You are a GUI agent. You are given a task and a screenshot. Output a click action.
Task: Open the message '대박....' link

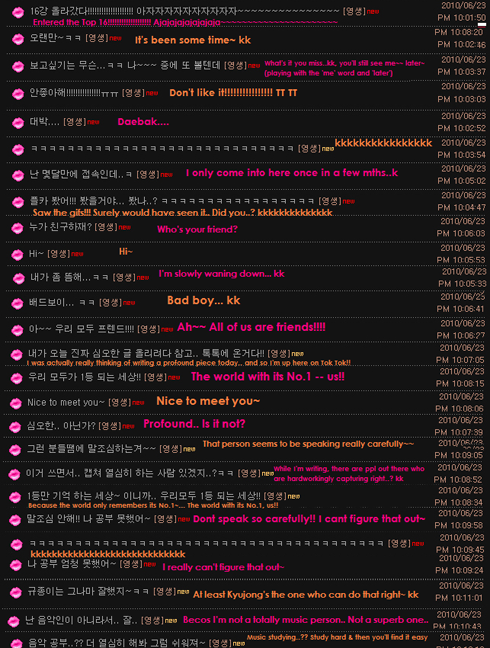coord(45,122)
